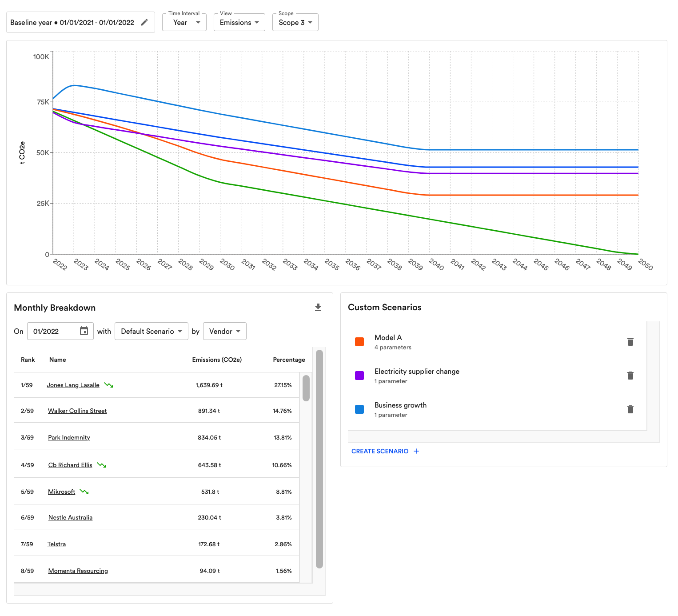Delete the Model A scenario
678x616 pixels.
coord(630,342)
